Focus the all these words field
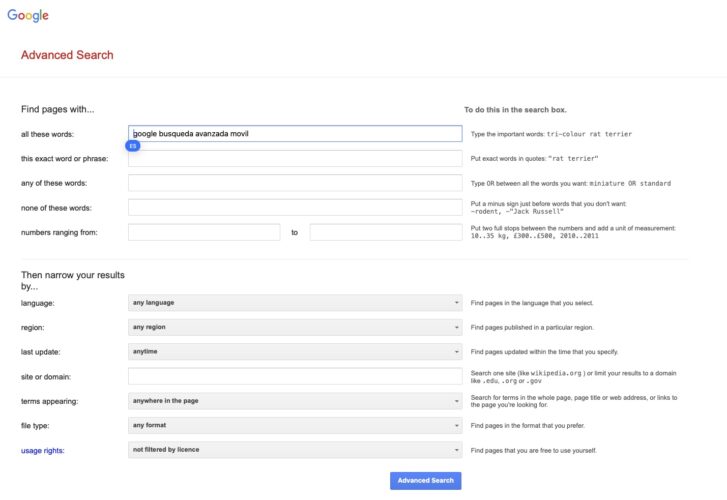Image resolution: width=727 pixels, height=500 pixels. coord(295,133)
